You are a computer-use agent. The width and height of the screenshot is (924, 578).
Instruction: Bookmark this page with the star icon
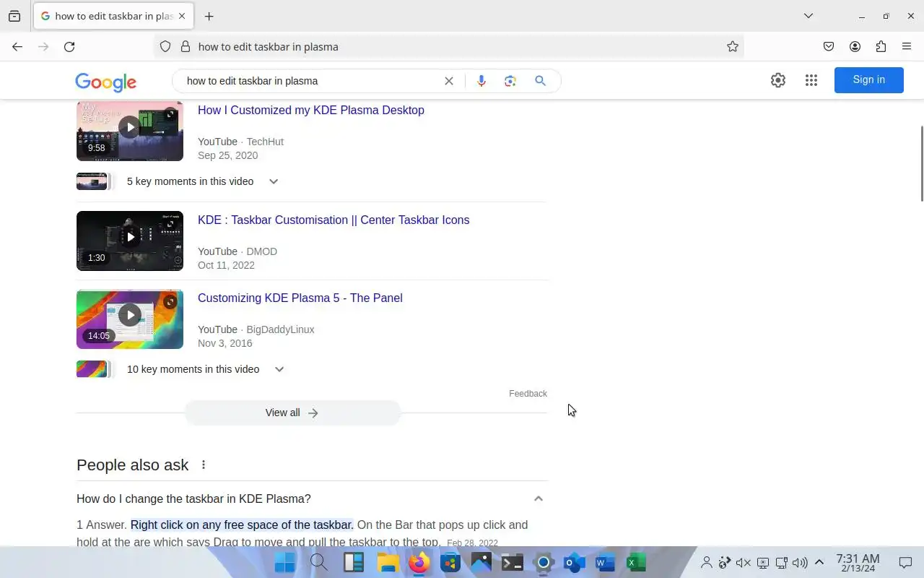tap(733, 47)
